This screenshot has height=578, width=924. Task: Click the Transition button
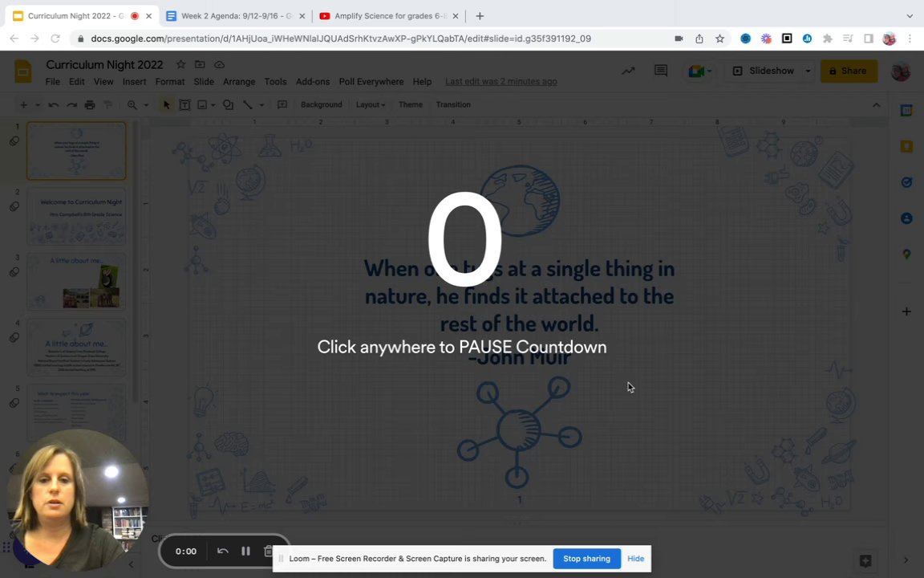click(453, 105)
